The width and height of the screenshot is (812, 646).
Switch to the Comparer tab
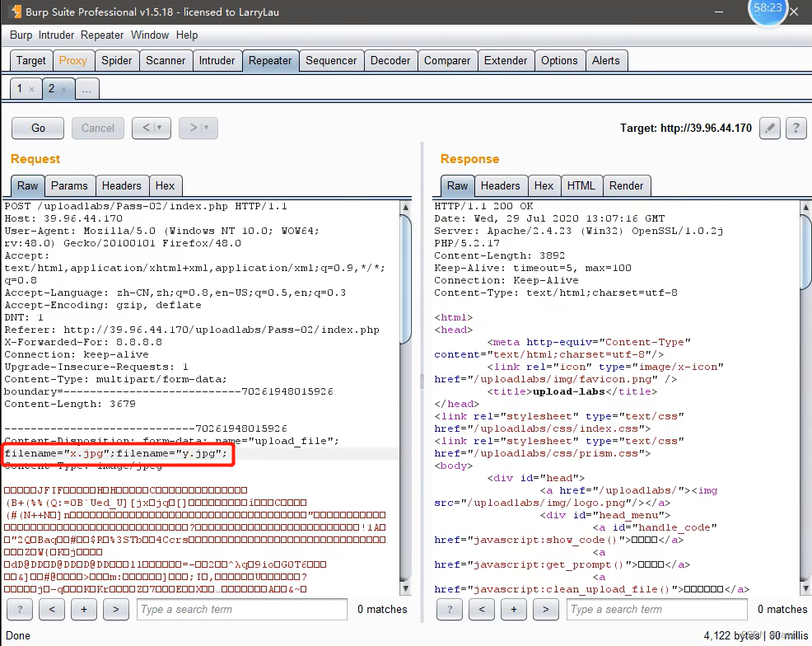point(447,61)
